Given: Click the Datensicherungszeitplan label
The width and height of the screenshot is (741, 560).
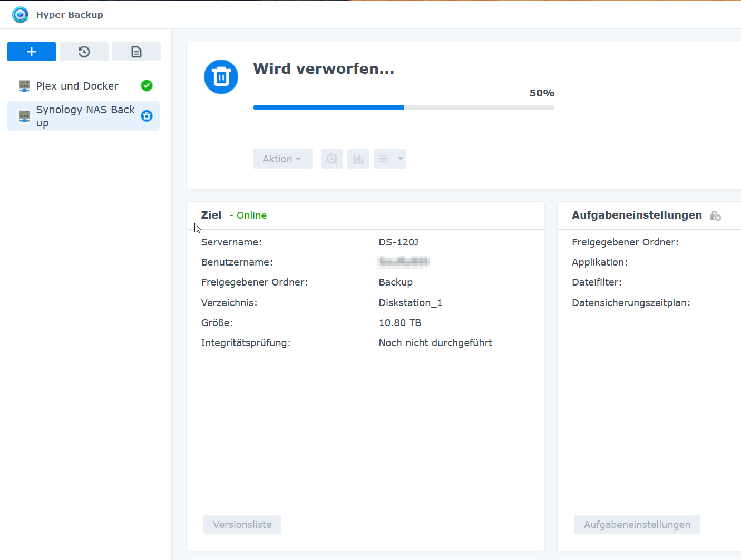Looking at the screenshot, I should tap(631, 303).
